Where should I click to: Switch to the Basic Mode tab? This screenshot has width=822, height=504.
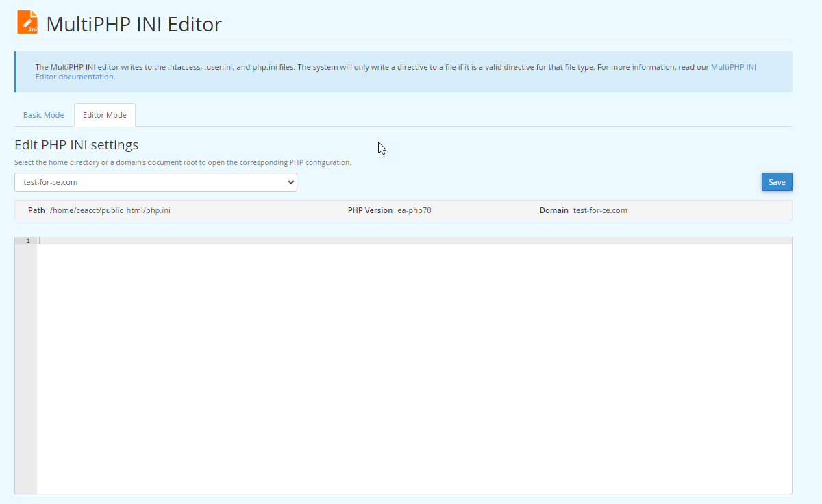pyautogui.click(x=44, y=115)
